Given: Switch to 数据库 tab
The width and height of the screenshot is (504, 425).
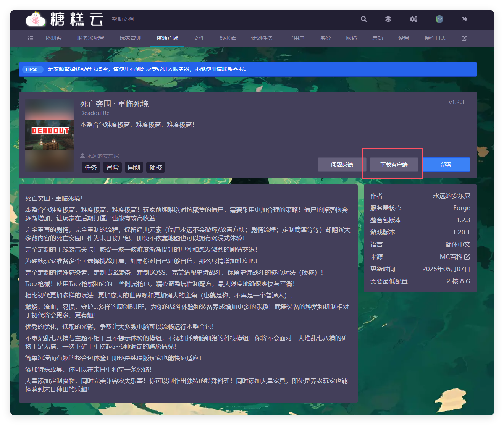Looking at the screenshot, I should [228, 38].
